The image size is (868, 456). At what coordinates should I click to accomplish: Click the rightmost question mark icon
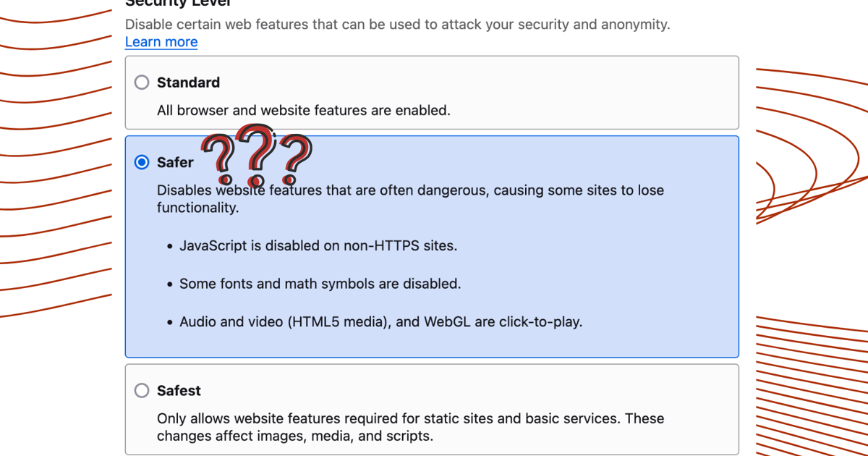pyautogui.click(x=297, y=158)
